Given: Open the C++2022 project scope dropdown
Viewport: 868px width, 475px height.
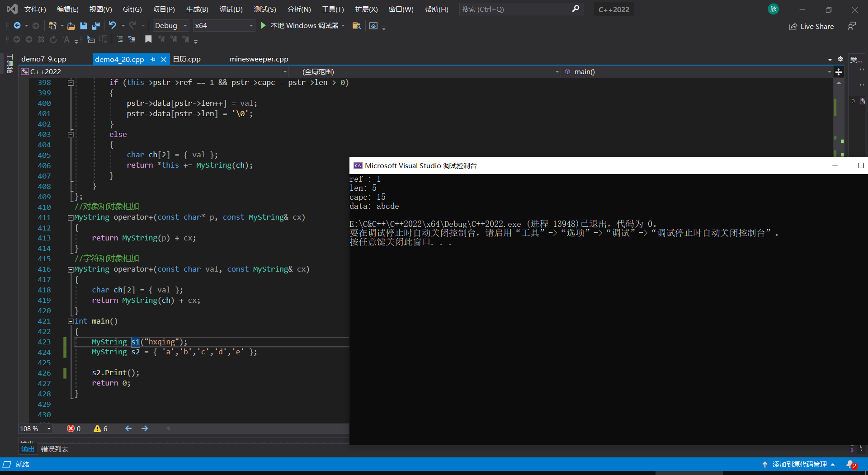Looking at the screenshot, I should pyautogui.click(x=154, y=72).
